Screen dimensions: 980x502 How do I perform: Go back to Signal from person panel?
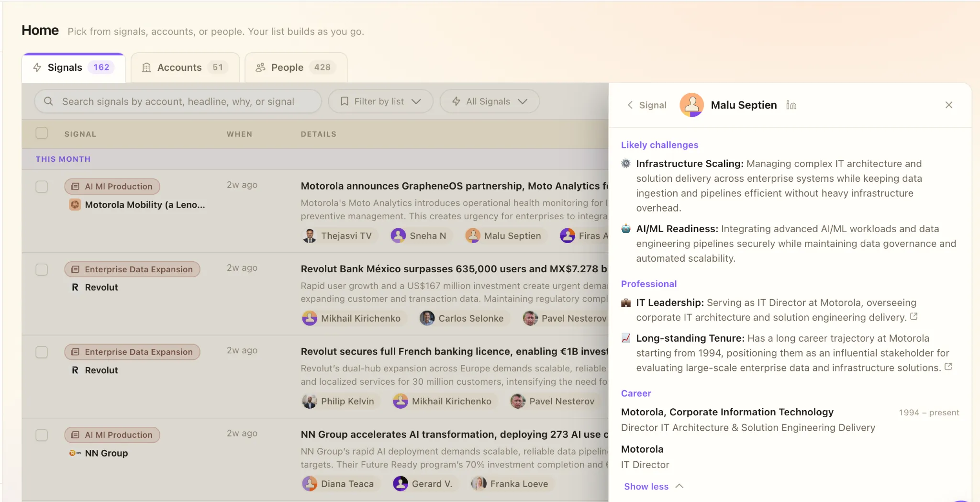click(x=646, y=105)
